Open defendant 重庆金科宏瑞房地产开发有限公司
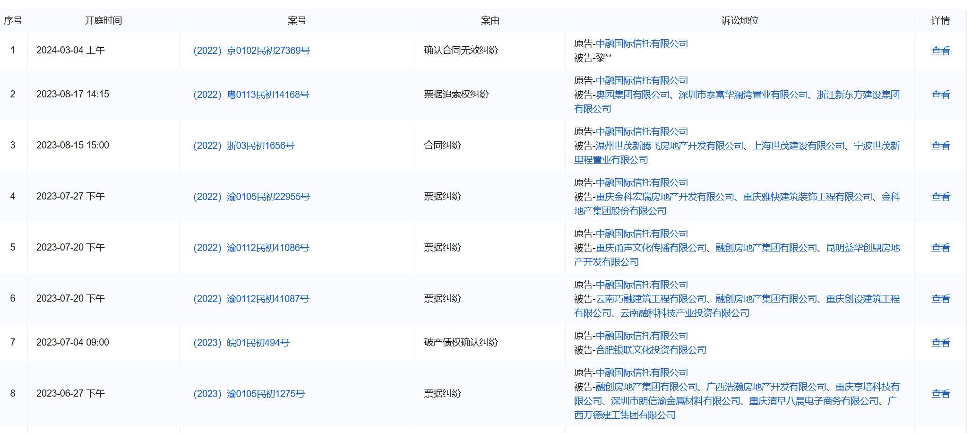This screenshot has width=980, height=433. click(665, 197)
